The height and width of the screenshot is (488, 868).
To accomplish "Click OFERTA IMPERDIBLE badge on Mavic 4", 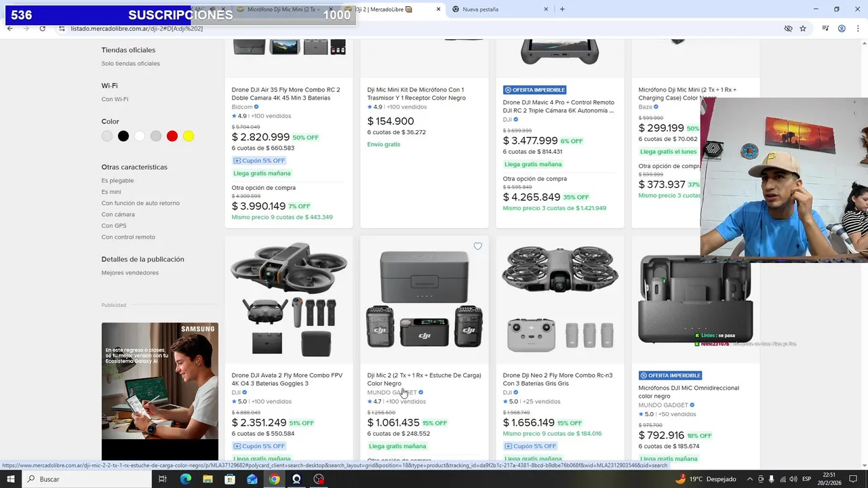I will tap(534, 89).
